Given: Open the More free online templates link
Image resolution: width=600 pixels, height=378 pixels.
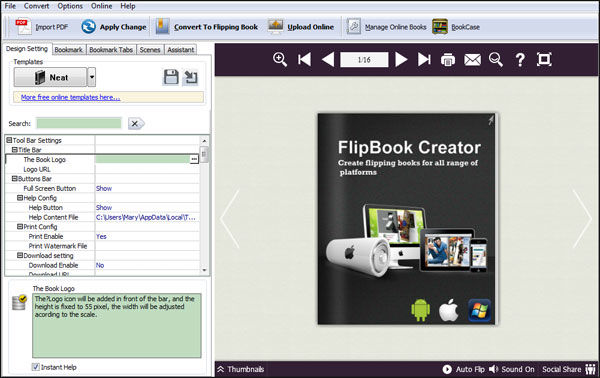Looking at the screenshot, I should [x=70, y=98].
